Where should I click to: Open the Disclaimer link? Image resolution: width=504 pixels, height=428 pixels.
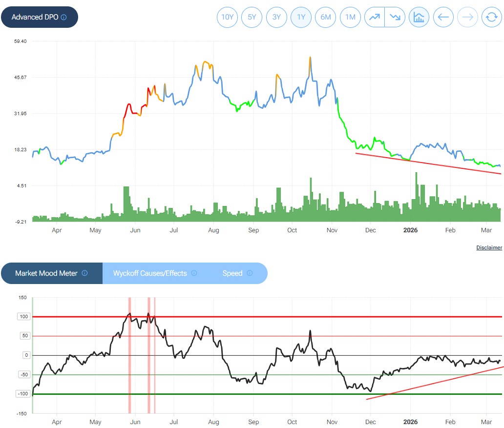coord(489,247)
